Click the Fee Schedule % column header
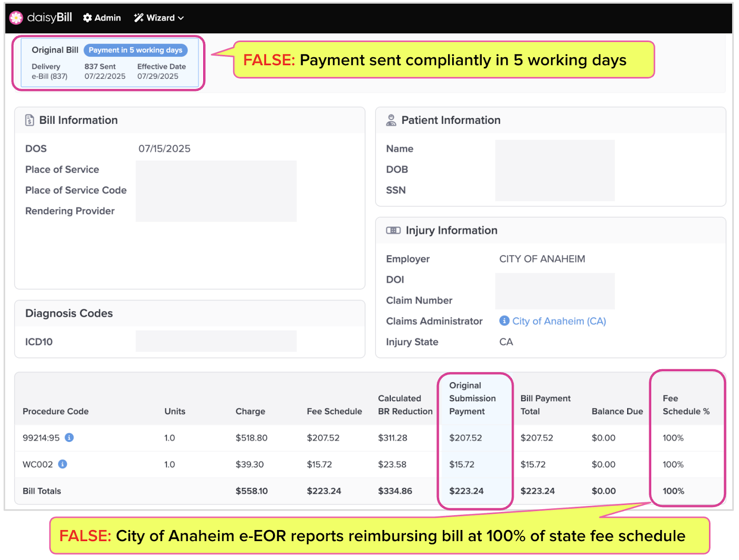The width and height of the screenshot is (739, 560). click(686, 405)
